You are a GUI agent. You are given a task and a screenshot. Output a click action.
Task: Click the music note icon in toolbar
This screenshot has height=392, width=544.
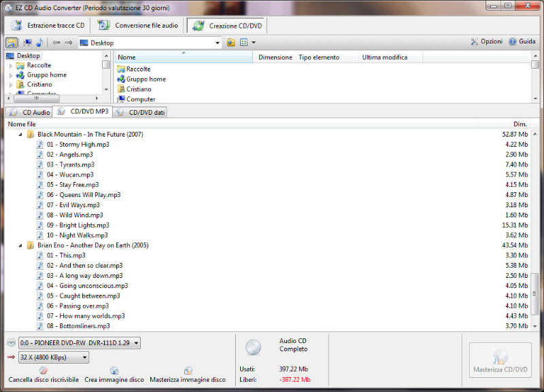(x=39, y=42)
